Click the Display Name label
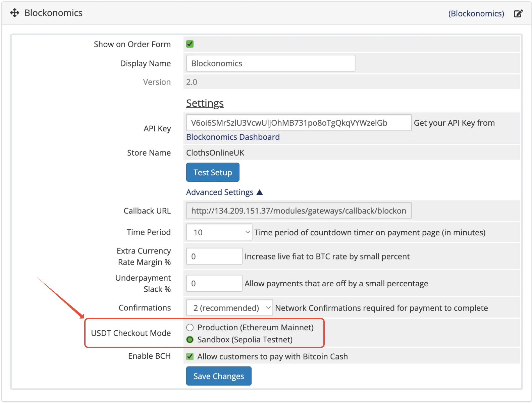This screenshot has height=403, width=532. (146, 63)
